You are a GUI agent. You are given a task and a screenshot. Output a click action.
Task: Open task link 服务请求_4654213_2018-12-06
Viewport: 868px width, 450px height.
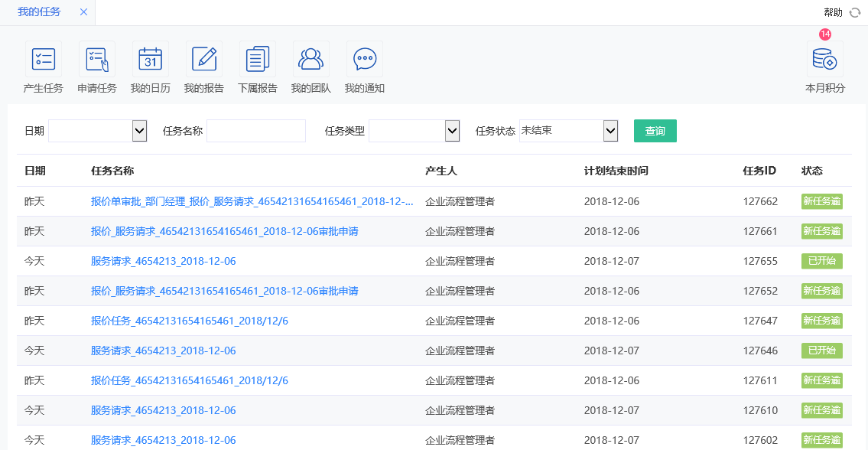[162, 261]
